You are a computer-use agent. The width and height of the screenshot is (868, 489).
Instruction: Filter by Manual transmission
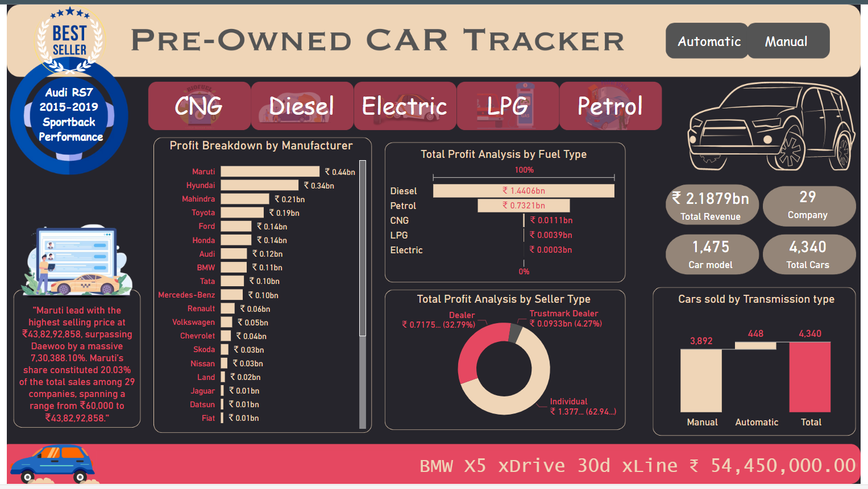[x=787, y=41]
